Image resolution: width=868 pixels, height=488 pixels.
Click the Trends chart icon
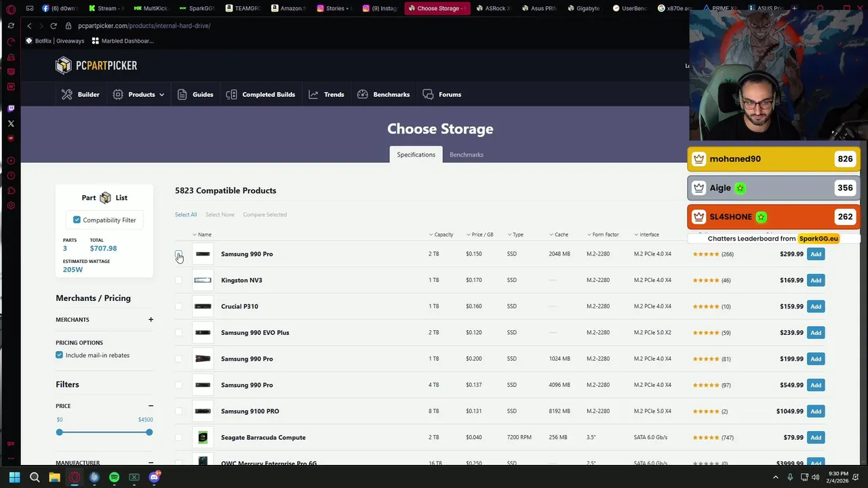(x=313, y=94)
